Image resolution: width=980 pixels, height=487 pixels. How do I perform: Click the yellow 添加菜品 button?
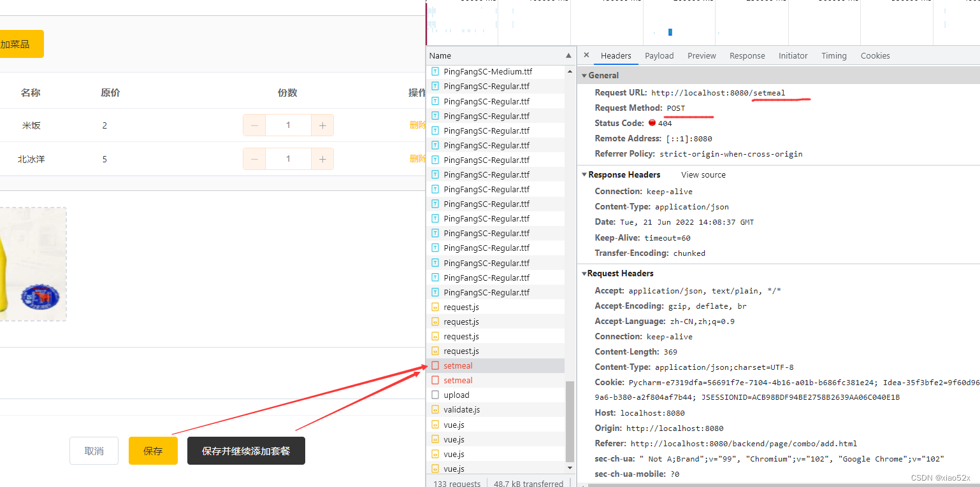21,44
